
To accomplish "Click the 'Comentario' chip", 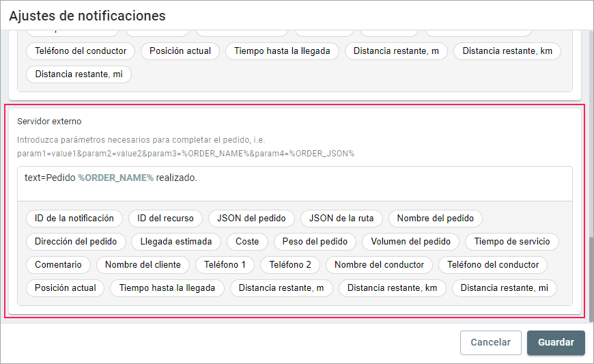I will pos(58,264).
